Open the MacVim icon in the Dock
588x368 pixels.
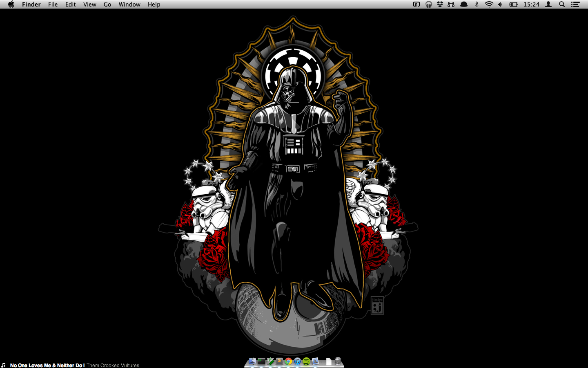[x=270, y=361]
